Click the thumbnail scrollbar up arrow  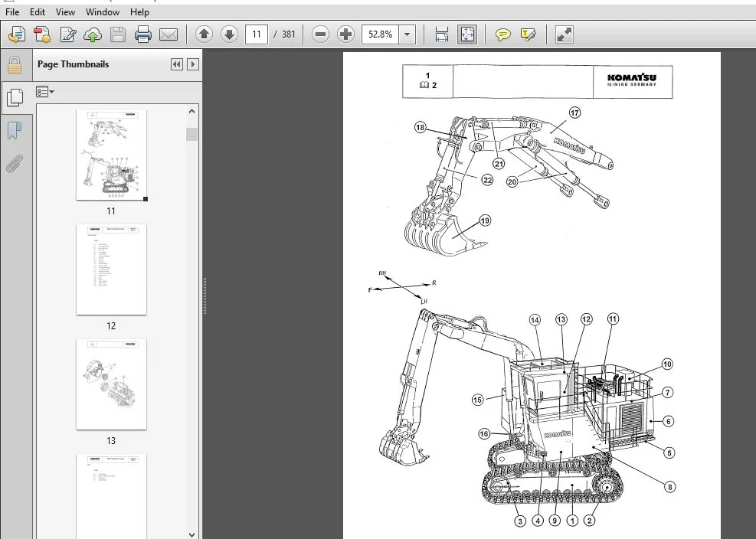(x=192, y=111)
